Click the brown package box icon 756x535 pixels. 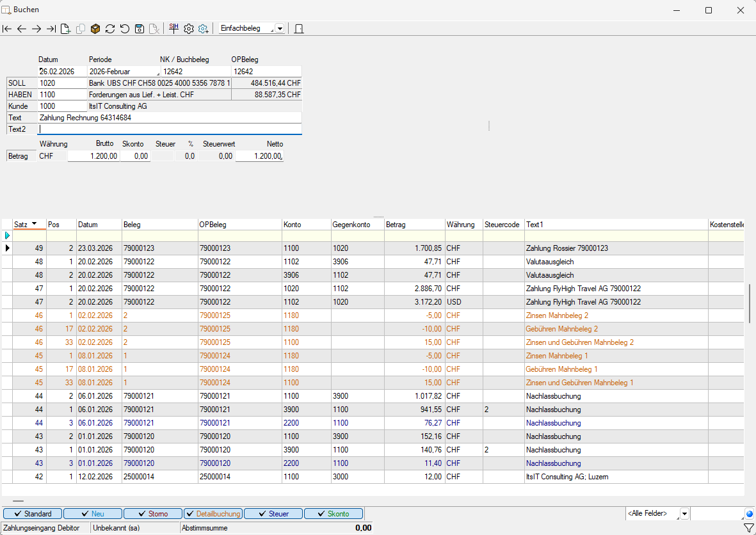click(x=95, y=29)
